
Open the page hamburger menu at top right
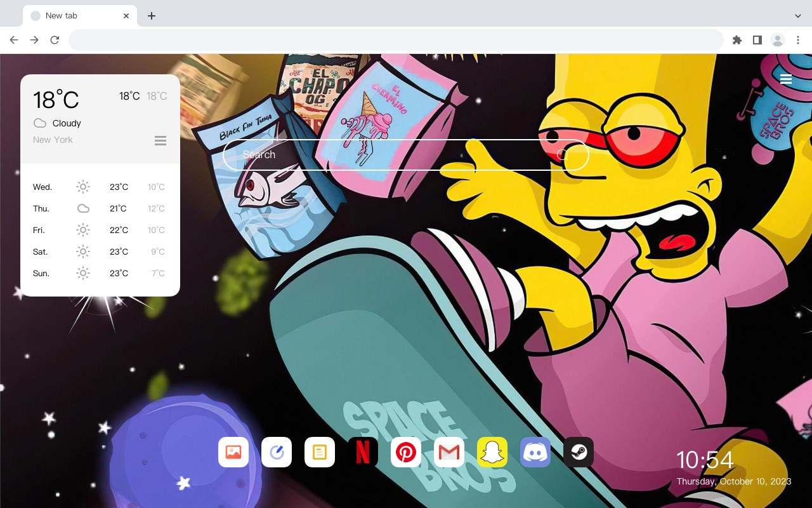tap(786, 79)
